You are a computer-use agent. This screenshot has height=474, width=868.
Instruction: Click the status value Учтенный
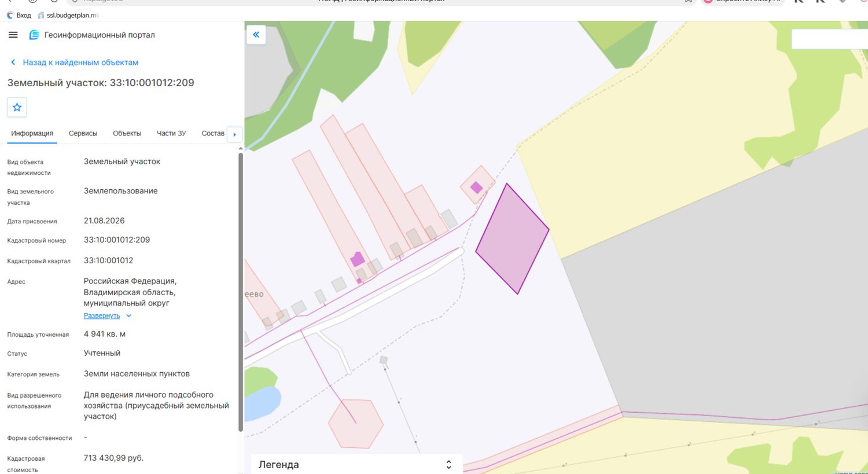102,353
